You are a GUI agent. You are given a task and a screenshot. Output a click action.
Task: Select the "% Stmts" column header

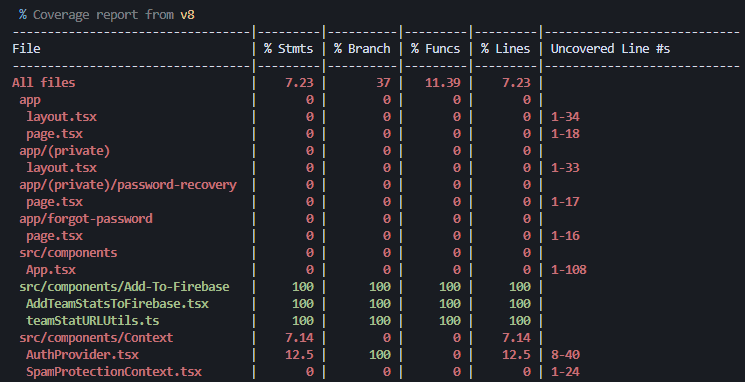(288, 48)
